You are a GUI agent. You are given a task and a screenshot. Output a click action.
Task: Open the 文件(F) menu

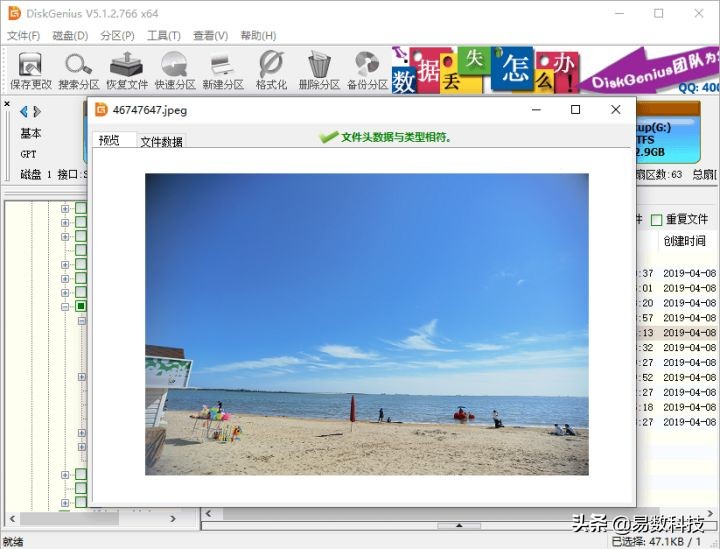click(x=23, y=35)
